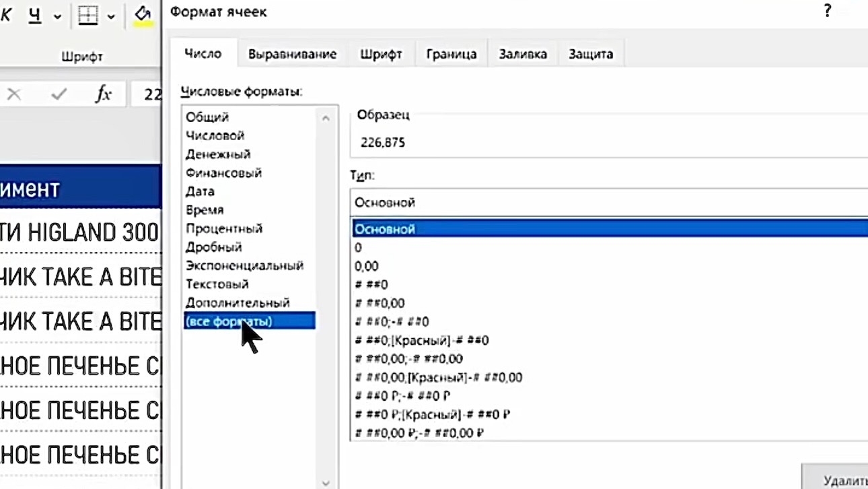The width and height of the screenshot is (868, 489).
Task: Select the 0,00 format type entry
Action: coord(367,266)
